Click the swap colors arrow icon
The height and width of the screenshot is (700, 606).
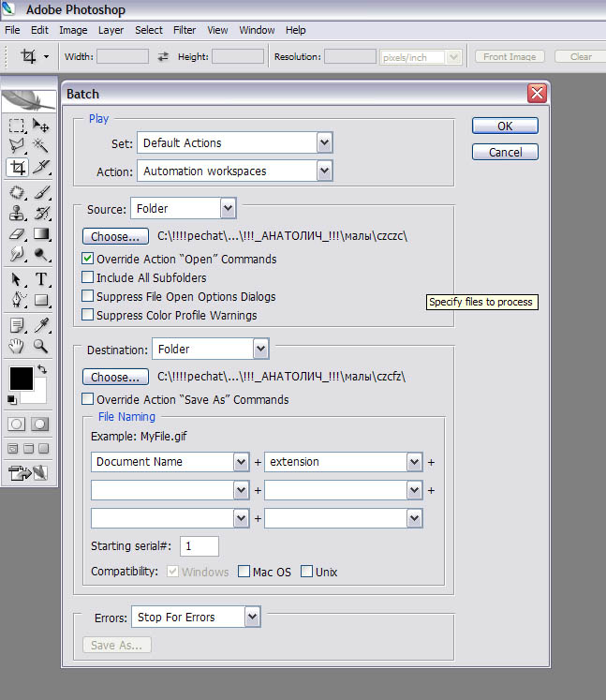pos(42,369)
